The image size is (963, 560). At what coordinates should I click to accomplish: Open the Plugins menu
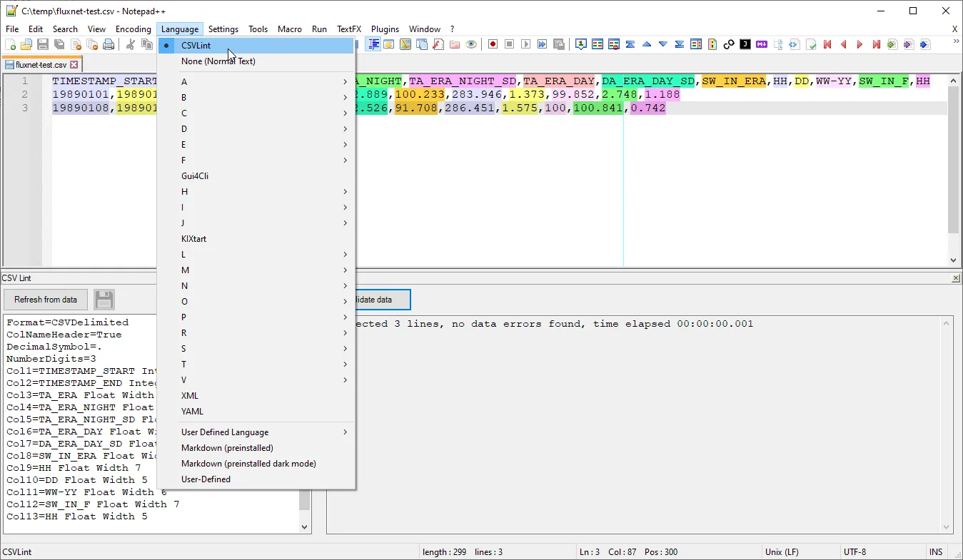point(385,29)
